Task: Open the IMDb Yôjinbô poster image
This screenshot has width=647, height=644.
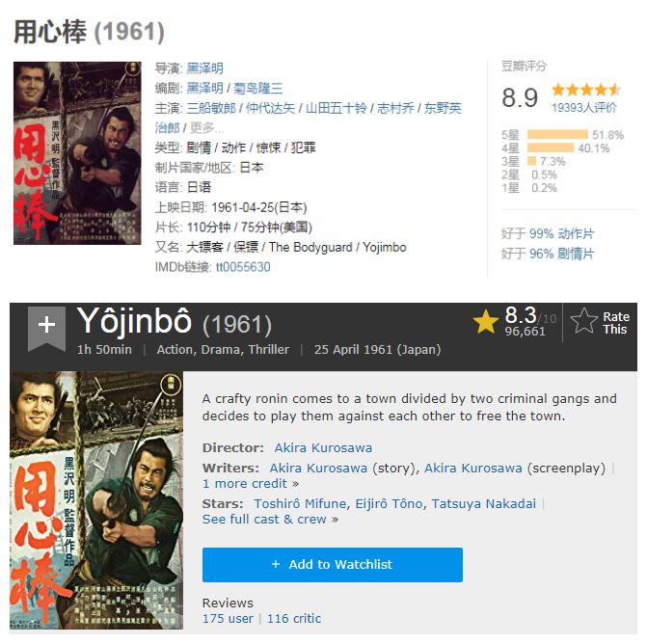Action: click(x=96, y=499)
